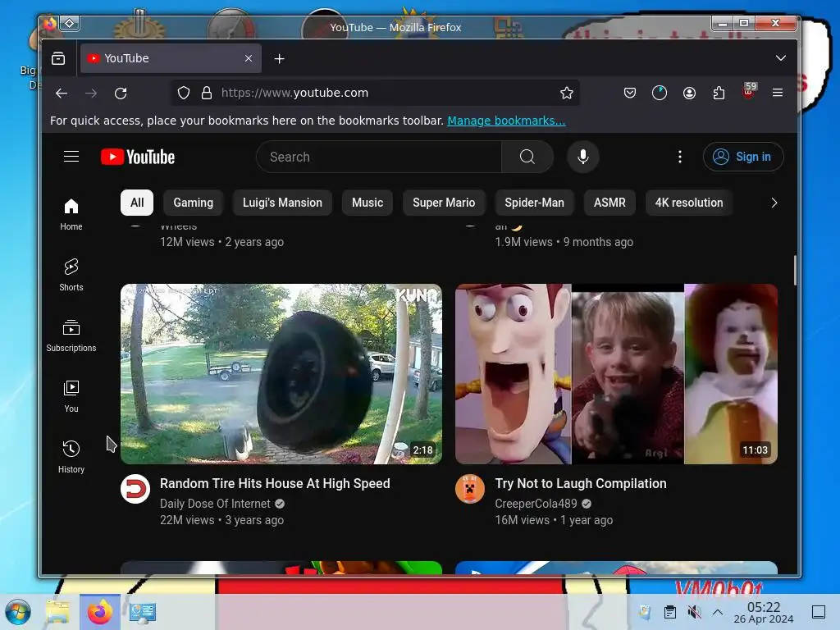Expand the list all tabs dropdown
Viewport: 840px width, 630px height.
pyautogui.click(x=781, y=58)
